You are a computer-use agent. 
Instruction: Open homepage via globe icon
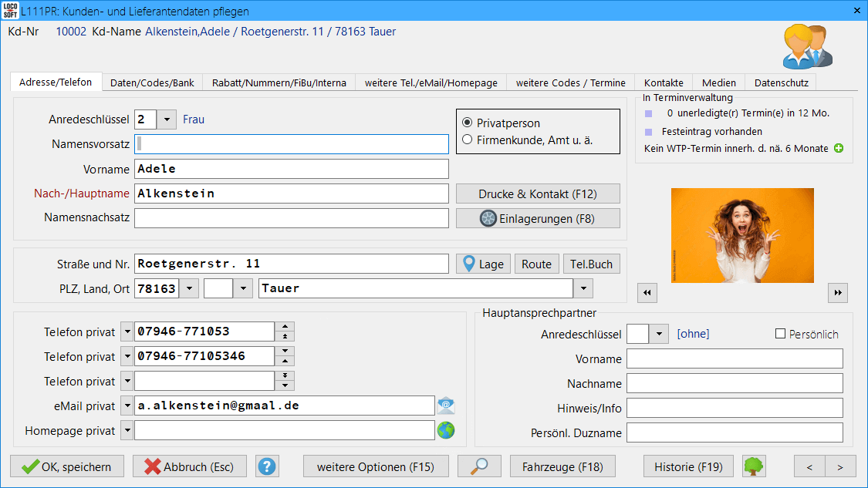click(446, 430)
